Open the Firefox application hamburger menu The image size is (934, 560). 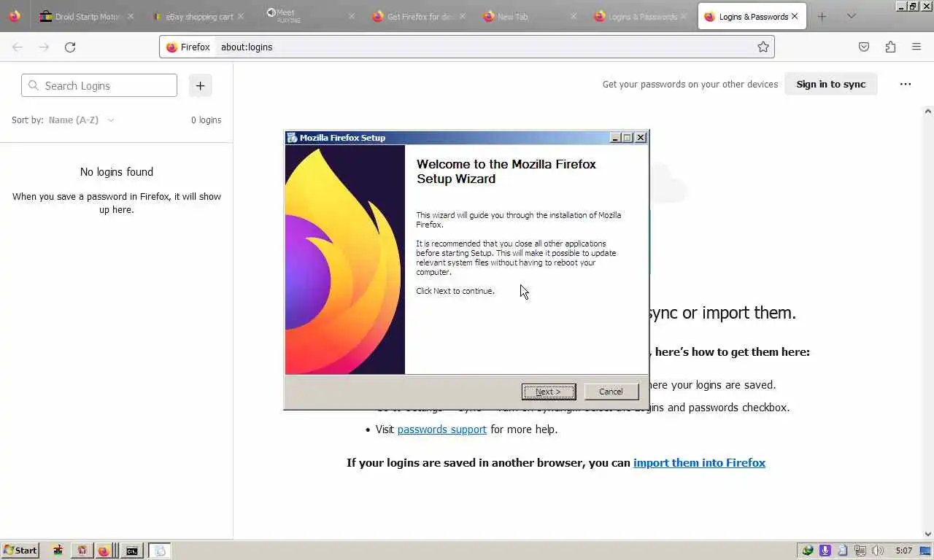coord(916,47)
